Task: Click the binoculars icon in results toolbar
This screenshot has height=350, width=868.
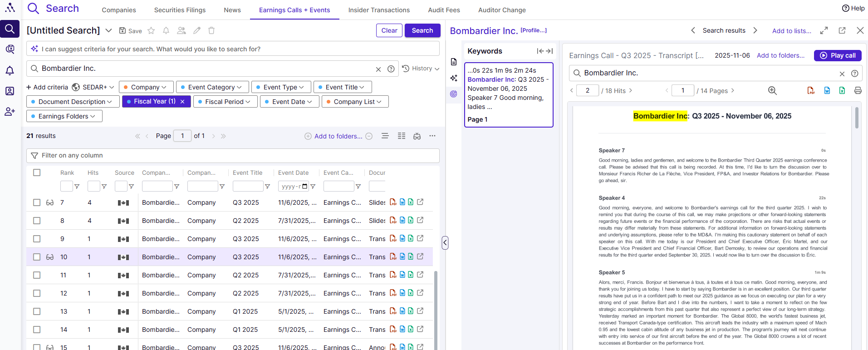Action: pyautogui.click(x=417, y=136)
